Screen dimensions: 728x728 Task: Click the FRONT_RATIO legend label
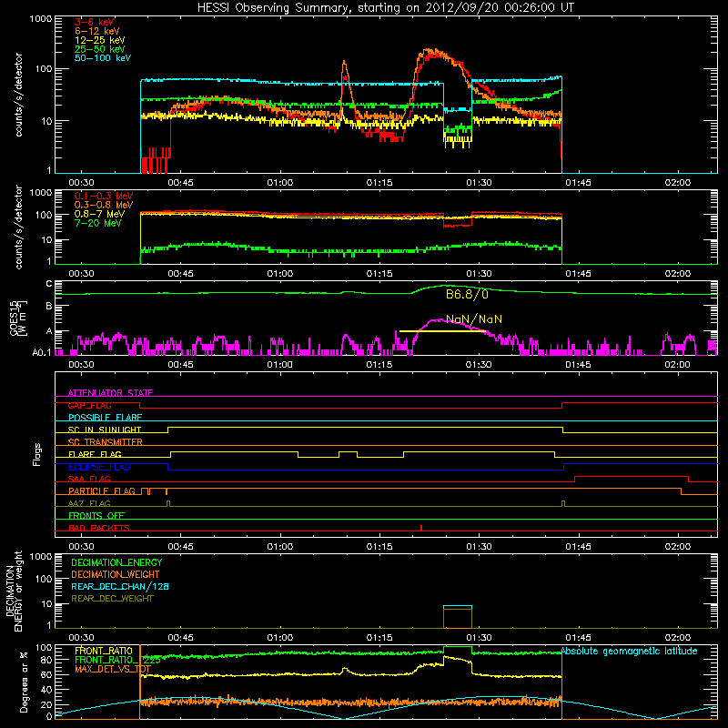tap(104, 651)
